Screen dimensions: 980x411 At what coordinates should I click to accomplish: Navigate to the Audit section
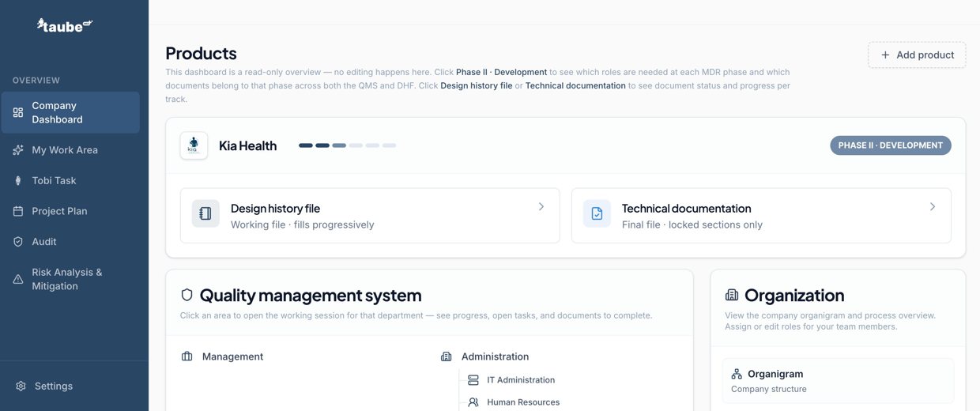tap(70, 242)
